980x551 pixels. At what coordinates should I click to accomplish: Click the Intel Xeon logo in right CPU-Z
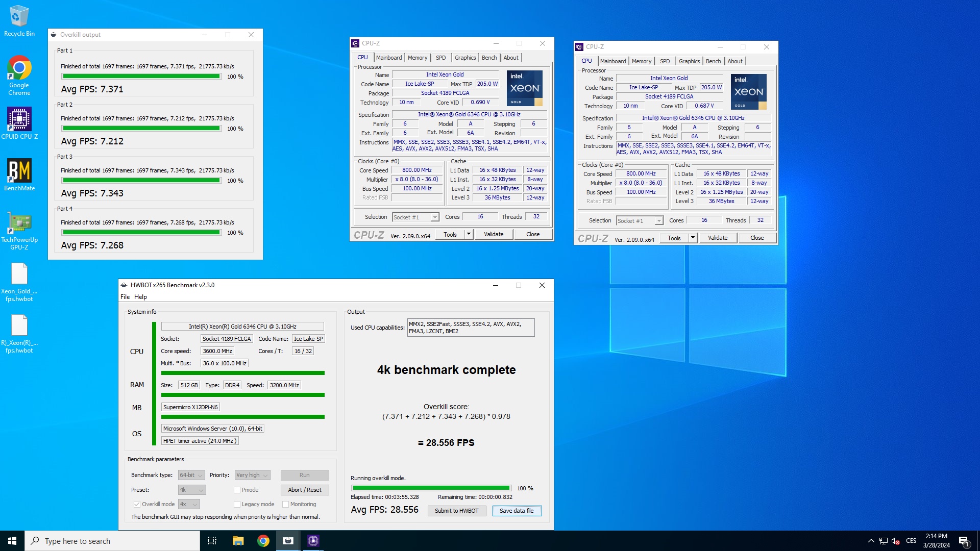[x=748, y=92]
